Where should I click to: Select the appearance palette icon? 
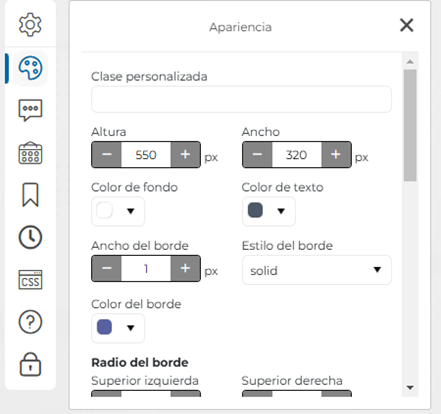point(30,68)
